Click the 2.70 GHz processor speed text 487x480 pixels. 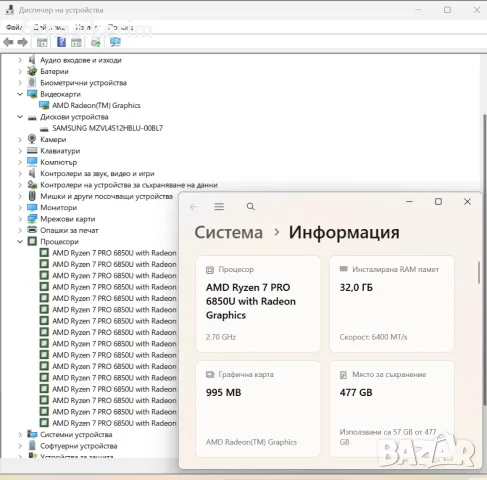221,337
